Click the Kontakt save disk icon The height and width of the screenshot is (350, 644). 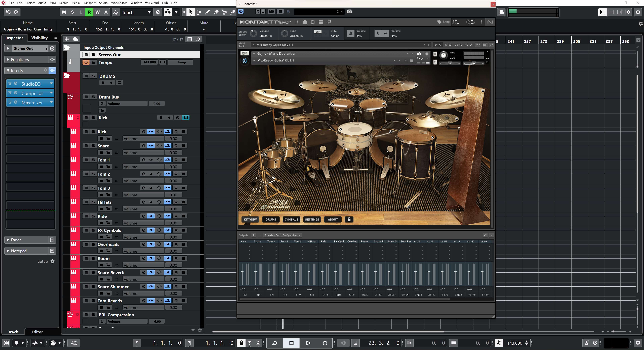(x=304, y=22)
